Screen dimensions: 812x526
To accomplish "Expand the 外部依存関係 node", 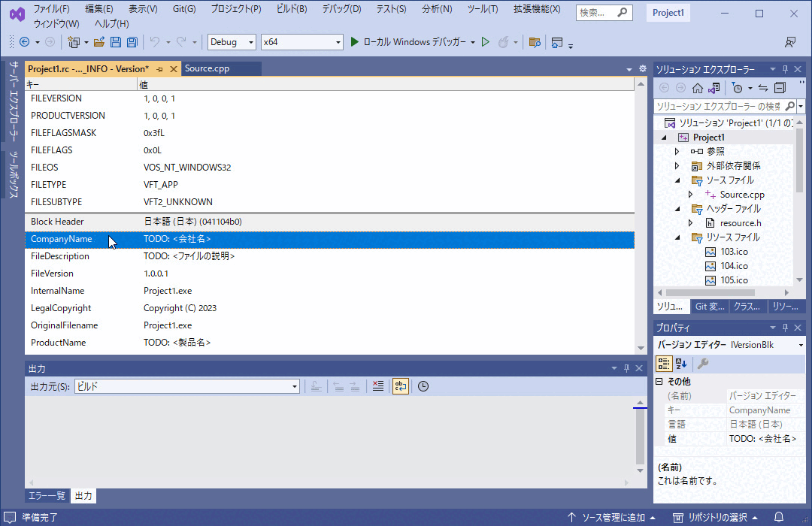I will tap(677, 165).
